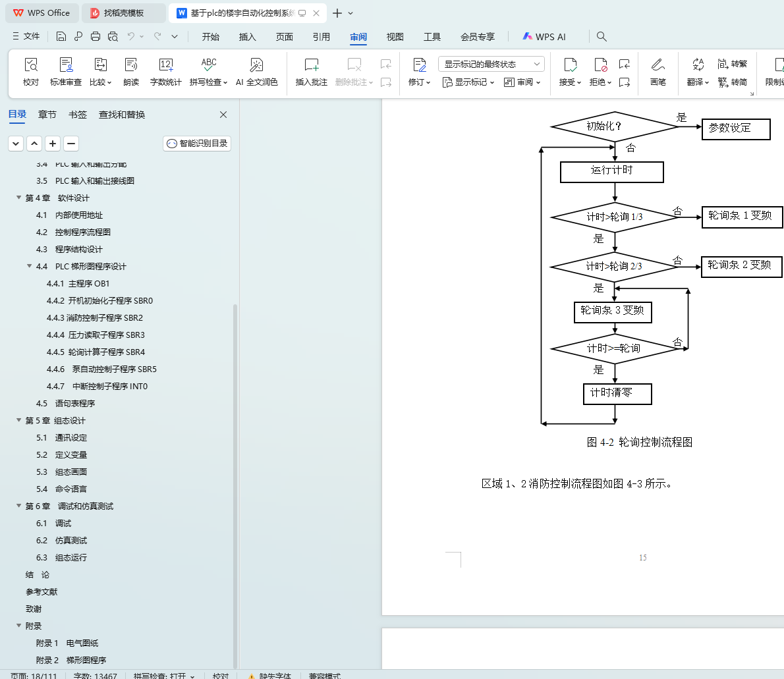Open the search magnifier icon
Screen dimensions: 784x679
[x=602, y=36]
